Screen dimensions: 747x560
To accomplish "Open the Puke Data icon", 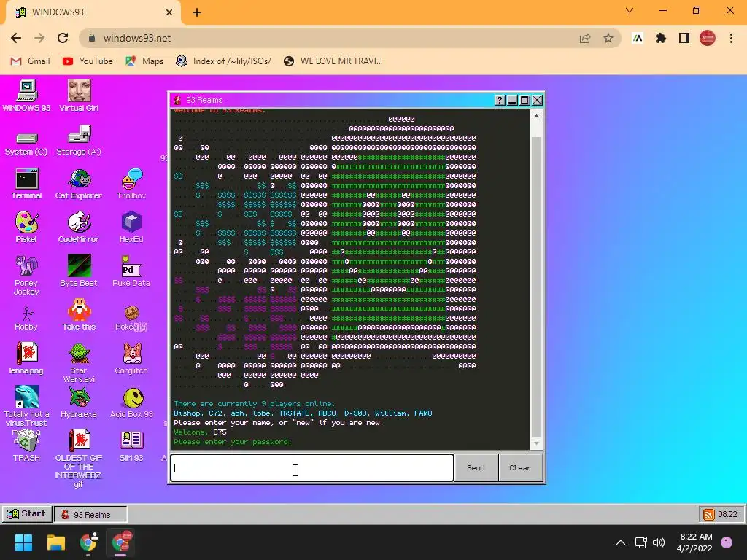I will (131, 271).
